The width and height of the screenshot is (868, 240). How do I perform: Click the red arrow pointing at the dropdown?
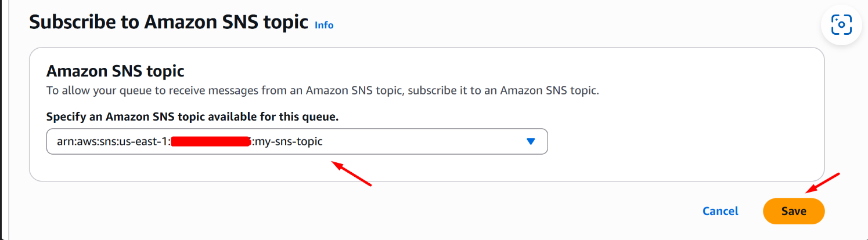pos(351,173)
